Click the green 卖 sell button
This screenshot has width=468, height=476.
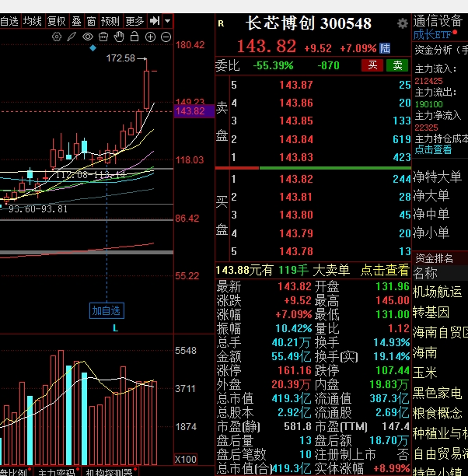click(x=397, y=65)
